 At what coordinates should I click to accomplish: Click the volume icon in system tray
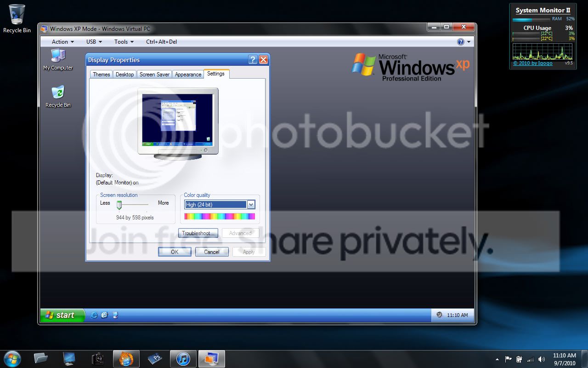coord(541,359)
